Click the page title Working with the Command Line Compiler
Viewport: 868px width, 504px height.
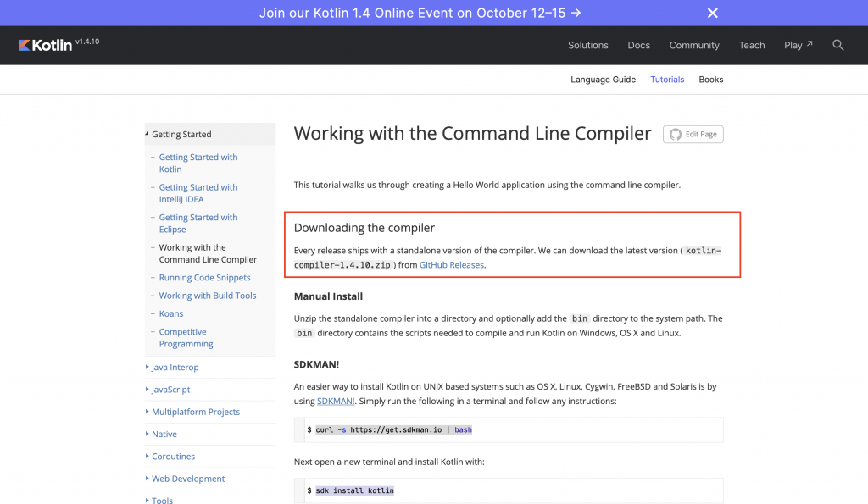472,133
